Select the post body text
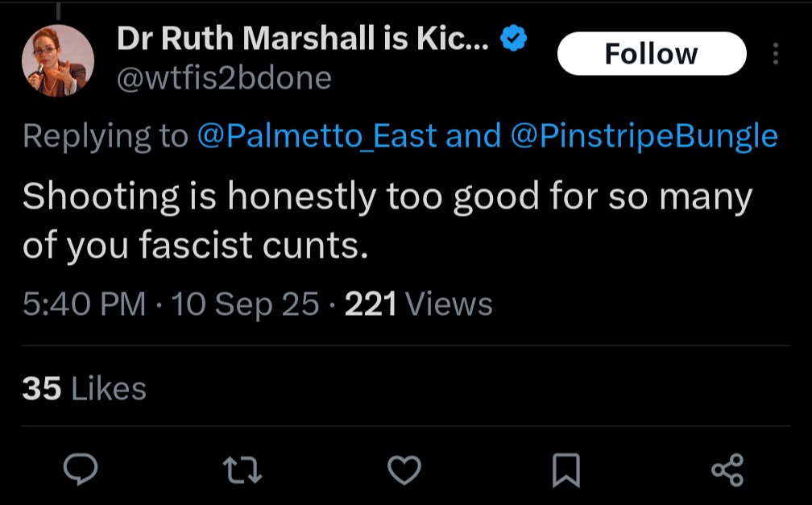Image resolution: width=812 pixels, height=505 pixels. (387, 220)
